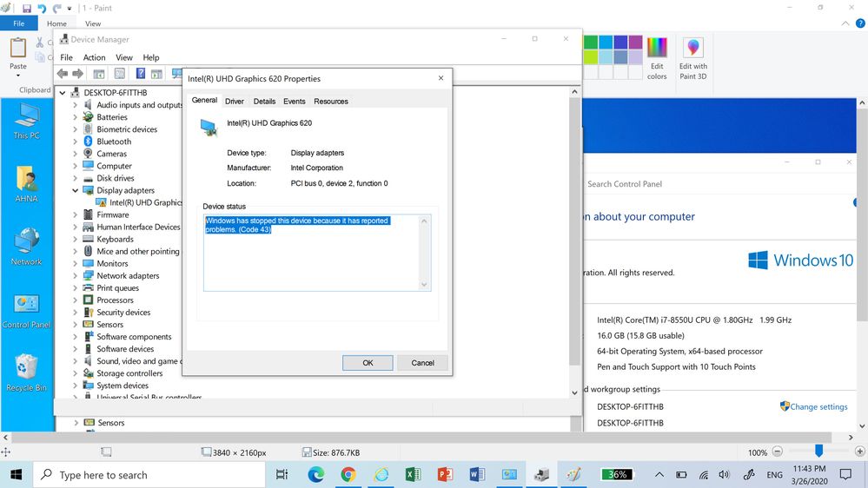Click Paint horizontal scrollbar right arrow
The width and height of the screenshot is (868, 488).
tap(851, 437)
